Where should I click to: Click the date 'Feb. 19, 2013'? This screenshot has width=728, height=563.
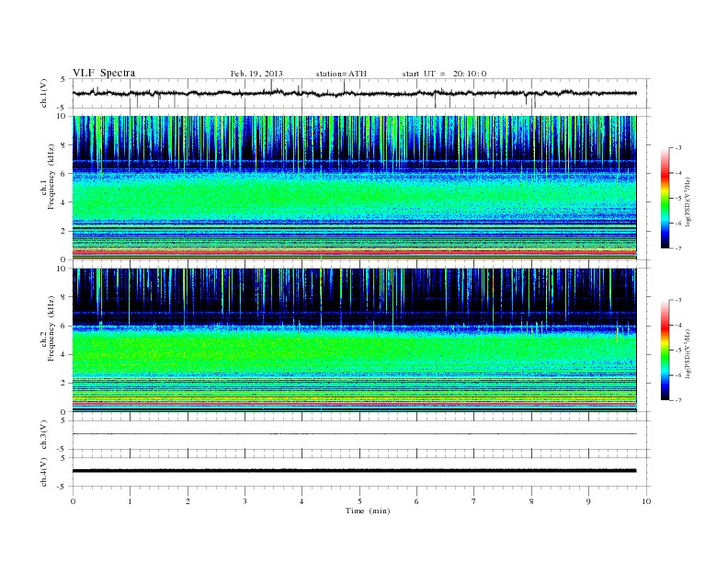click(256, 74)
